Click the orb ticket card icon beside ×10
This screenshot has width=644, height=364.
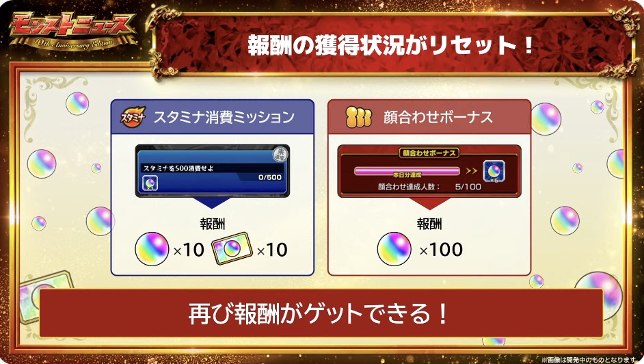232,248
